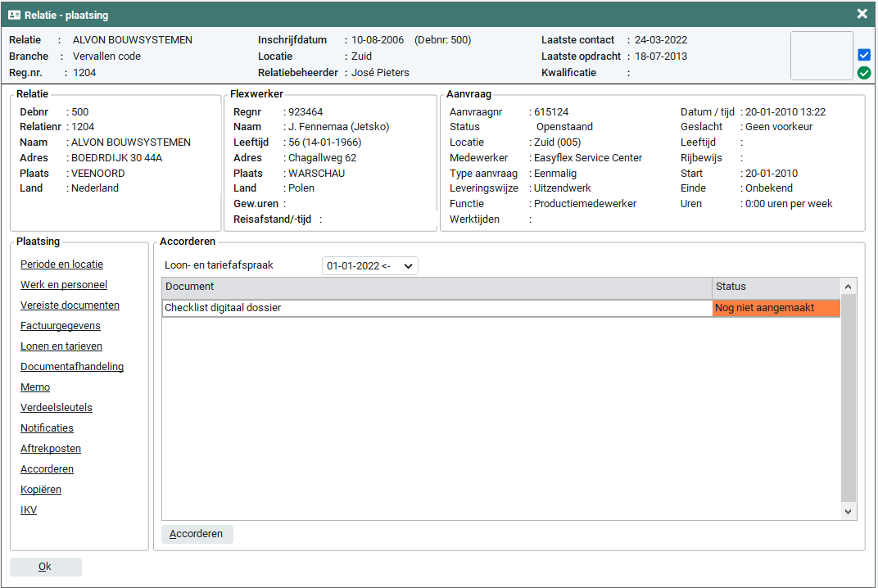
Task: Toggle the blue checkbox beside photo box
Action: (863, 55)
